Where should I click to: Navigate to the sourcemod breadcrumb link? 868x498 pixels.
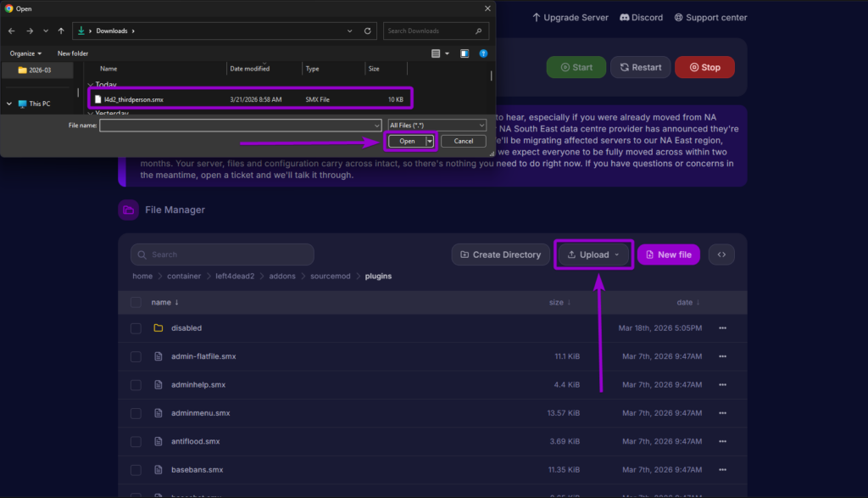pyautogui.click(x=330, y=276)
